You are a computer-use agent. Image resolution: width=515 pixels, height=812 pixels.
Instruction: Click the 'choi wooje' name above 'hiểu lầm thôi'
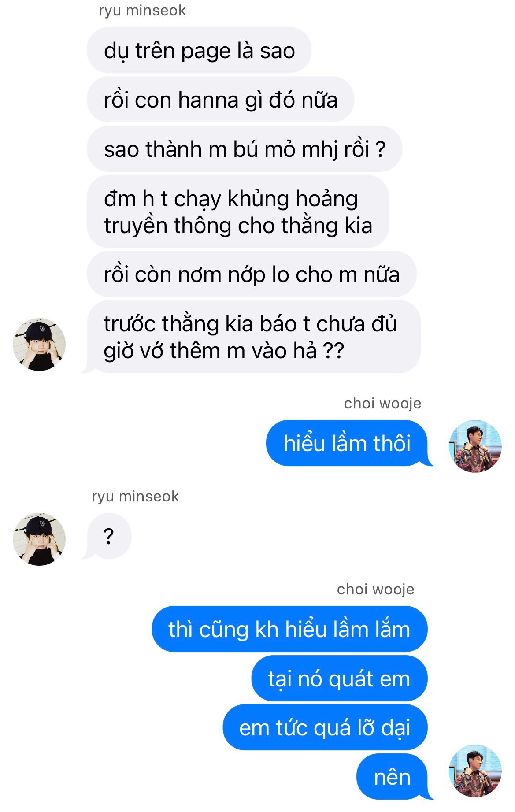pyautogui.click(x=382, y=403)
